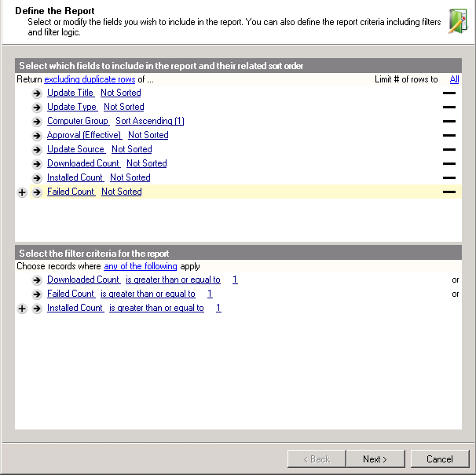Click the Installed Count filter field link
The image size is (476, 475).
pyautogui.click(x=75, y=308)
